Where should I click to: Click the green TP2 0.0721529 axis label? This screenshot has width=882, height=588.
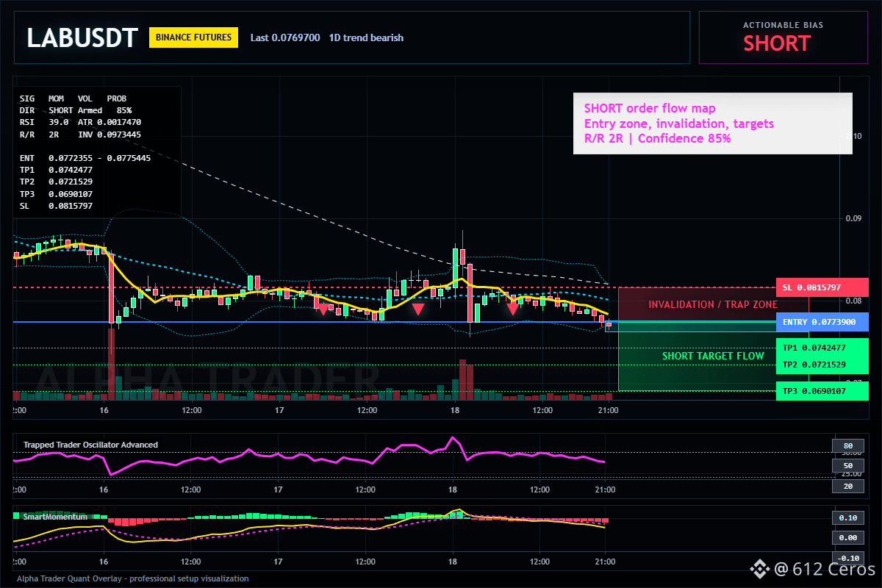click(822, 365)
